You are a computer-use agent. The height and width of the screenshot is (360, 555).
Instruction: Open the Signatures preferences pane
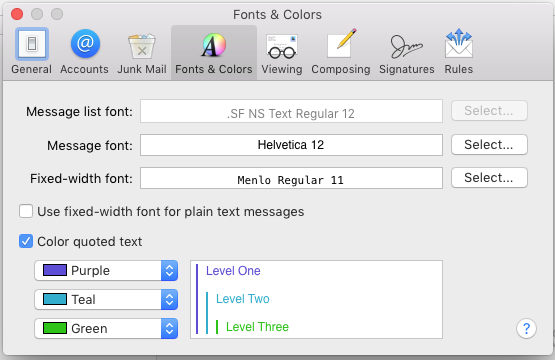(407, 52)
